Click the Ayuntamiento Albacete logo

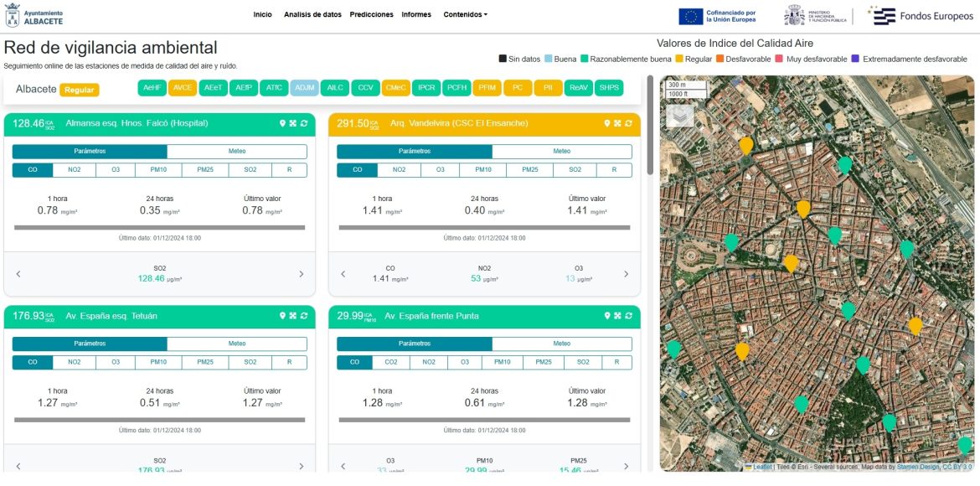click(x=34, y=15)
